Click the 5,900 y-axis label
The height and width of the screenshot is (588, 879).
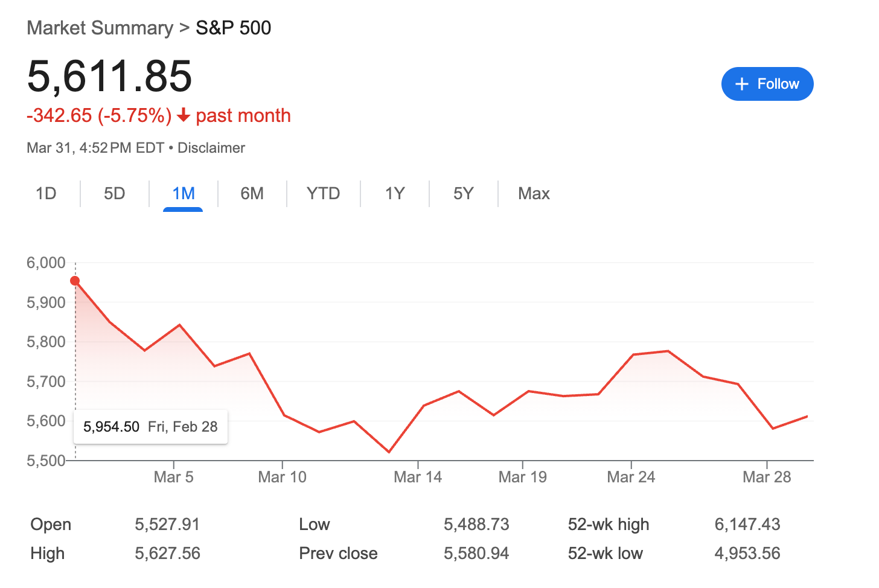[46, 302]
